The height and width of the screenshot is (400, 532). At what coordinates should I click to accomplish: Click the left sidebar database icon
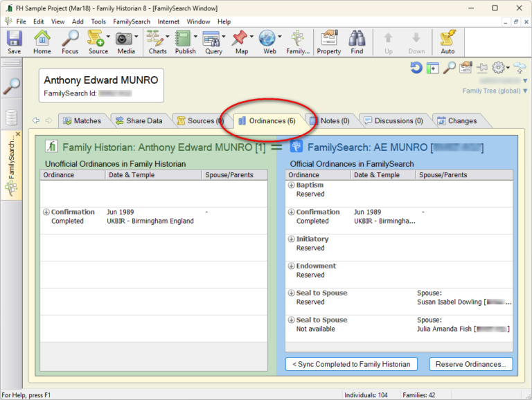[x=12, y=117]
